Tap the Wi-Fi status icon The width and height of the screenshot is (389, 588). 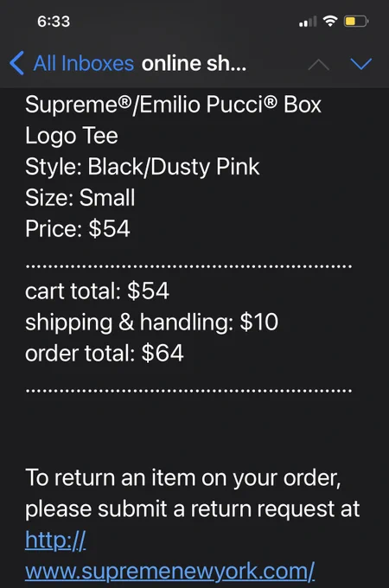(x=330, y=21)
